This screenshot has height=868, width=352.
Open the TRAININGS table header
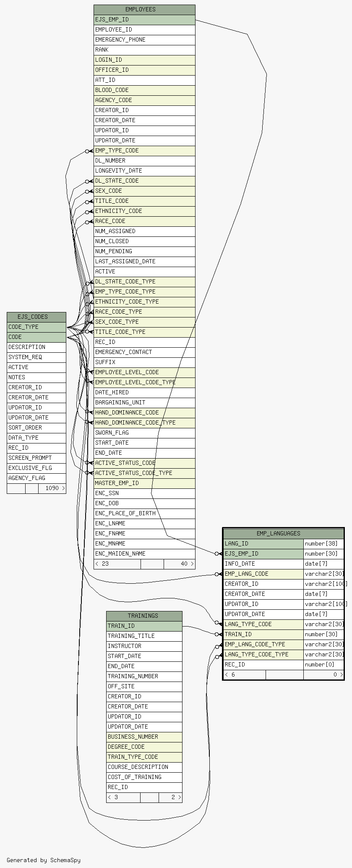click(x=144, y=616)
